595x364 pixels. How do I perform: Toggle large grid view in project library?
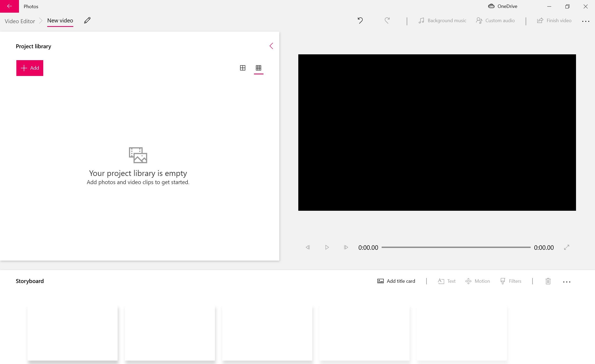coord(243,68)
